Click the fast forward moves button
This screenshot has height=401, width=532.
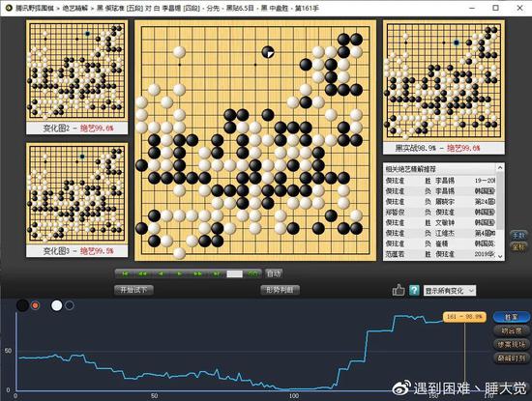coord(197,273)
